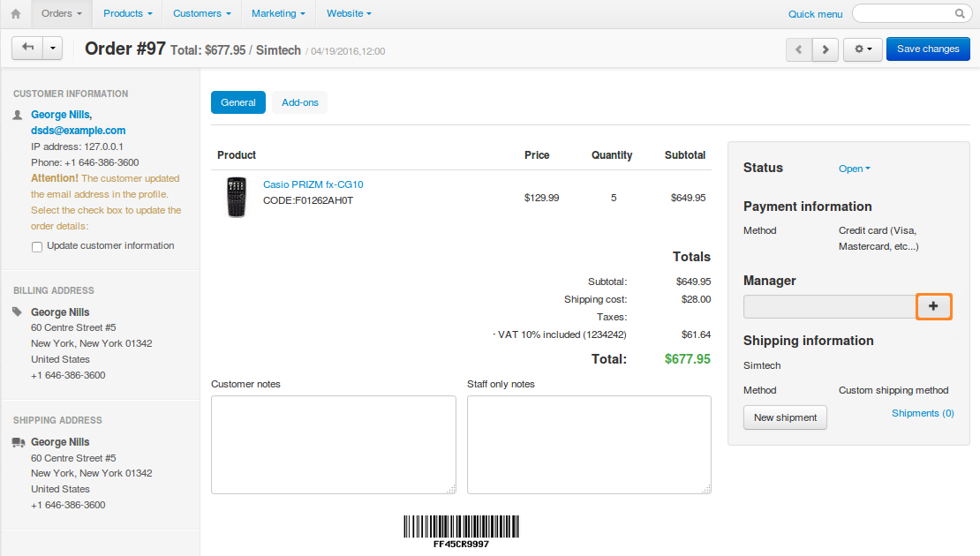The image size is (980, 556).
Task: Click the $61.64 tax amount
Action: point(696,334)
